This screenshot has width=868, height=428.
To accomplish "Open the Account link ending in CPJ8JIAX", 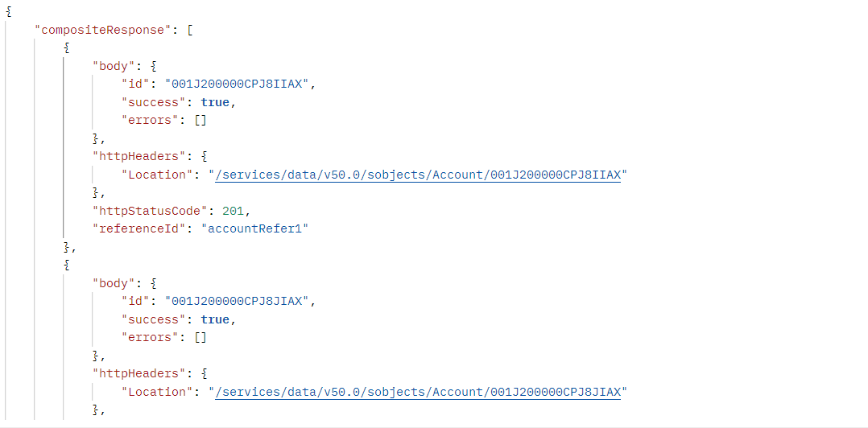I will coord(419,392).
